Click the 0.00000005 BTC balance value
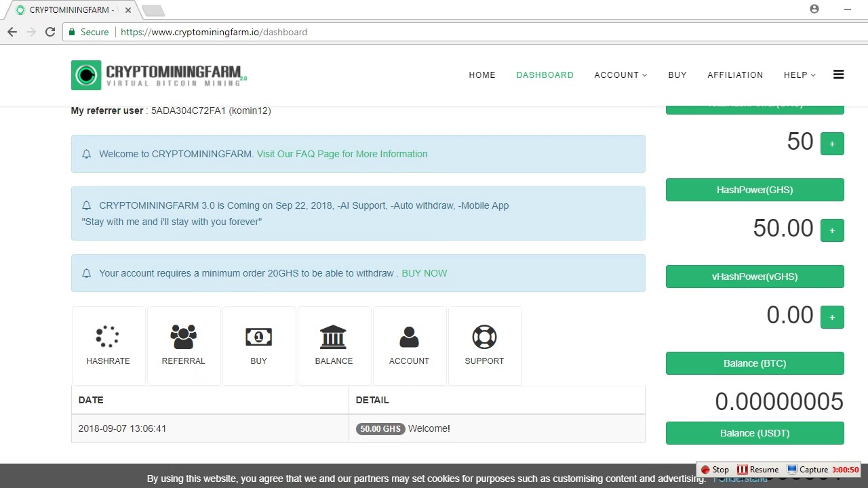 (779, 401)
